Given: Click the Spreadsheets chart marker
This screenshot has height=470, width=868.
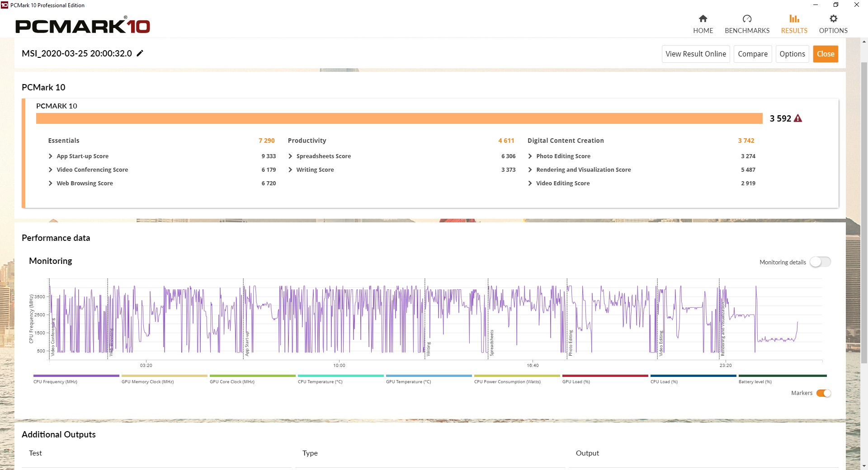Looking at the screenshot, I should [x=491, y=343].
